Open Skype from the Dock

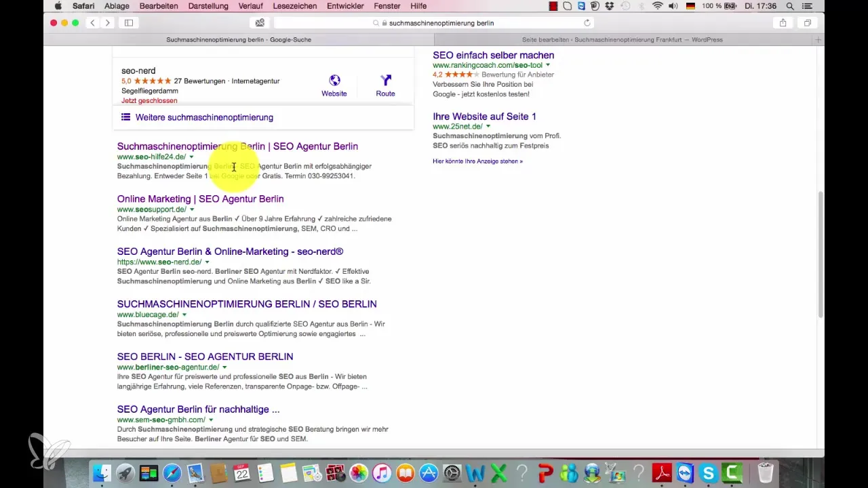[709, 472]
